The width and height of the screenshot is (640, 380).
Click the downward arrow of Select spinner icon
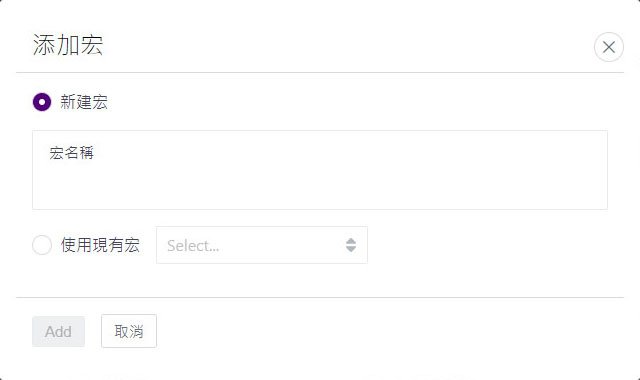(351, 249)
